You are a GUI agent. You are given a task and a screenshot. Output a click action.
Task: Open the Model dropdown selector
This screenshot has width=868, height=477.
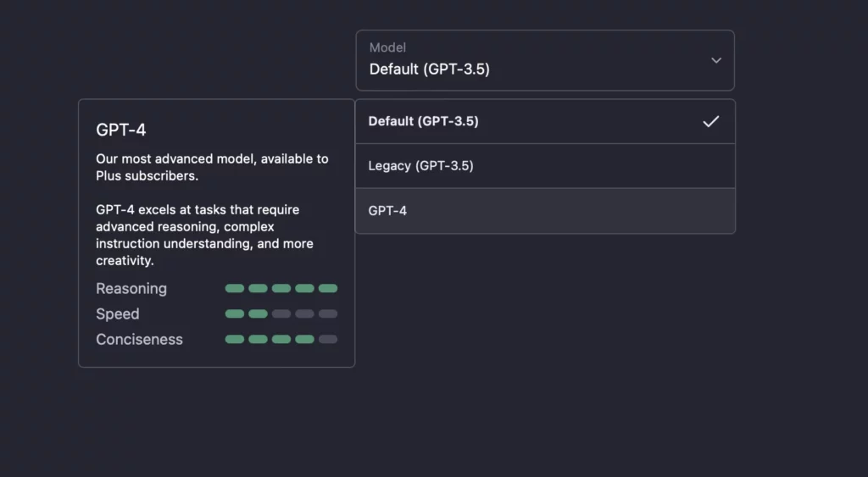tap(545, 60)
